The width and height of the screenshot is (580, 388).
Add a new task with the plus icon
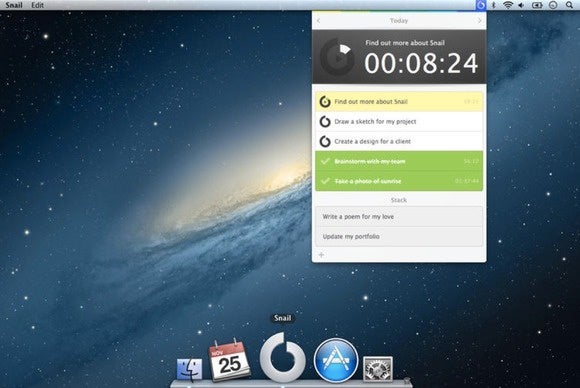(x=321, y=255)
